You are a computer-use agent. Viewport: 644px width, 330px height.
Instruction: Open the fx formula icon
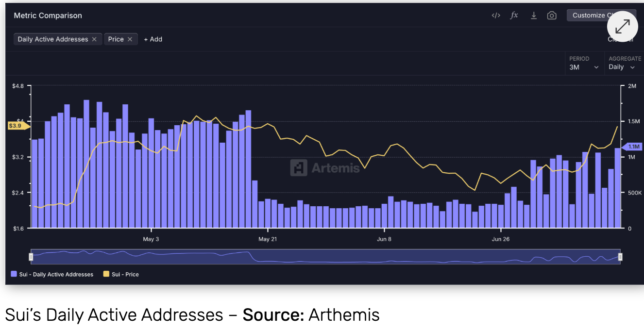[514, 16]
